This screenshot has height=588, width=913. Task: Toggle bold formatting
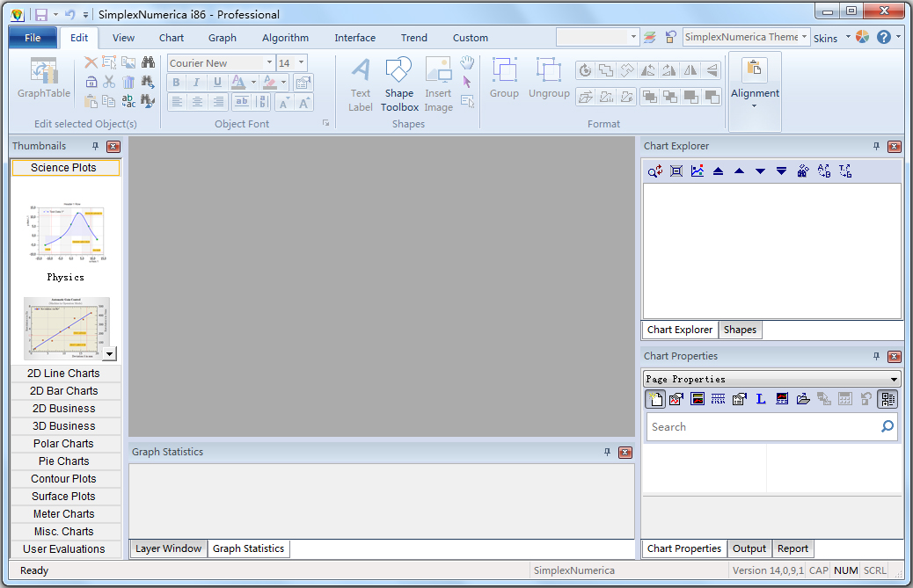176,82
